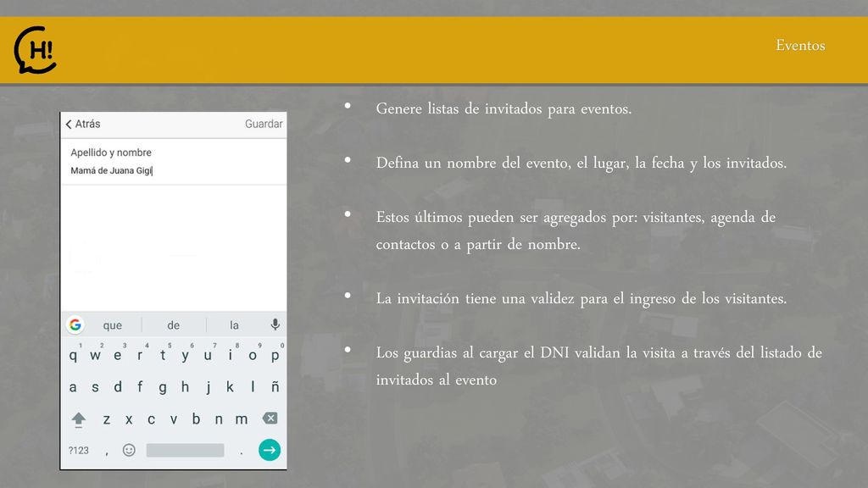Click the Eventos header title

(800, 46)
